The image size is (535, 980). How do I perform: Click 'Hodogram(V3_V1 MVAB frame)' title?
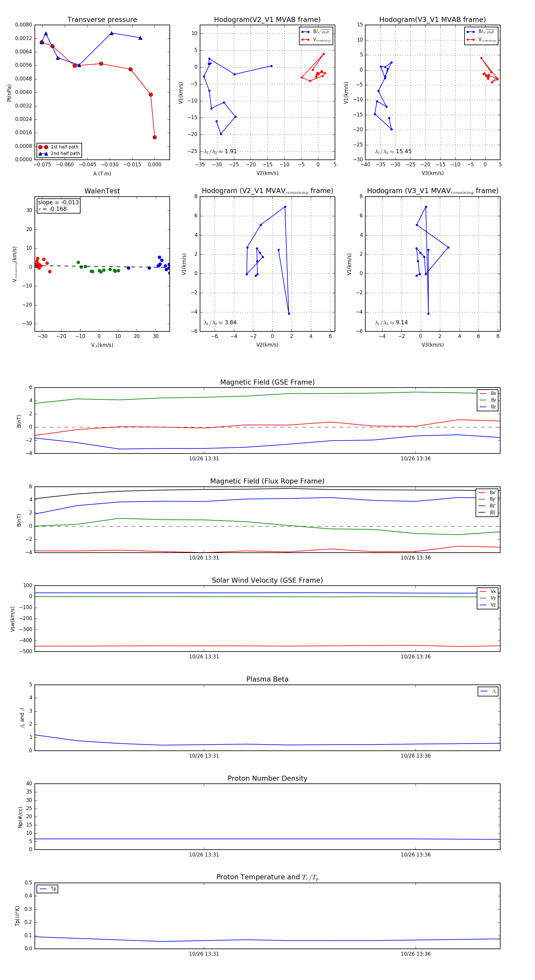coord(432,20)
